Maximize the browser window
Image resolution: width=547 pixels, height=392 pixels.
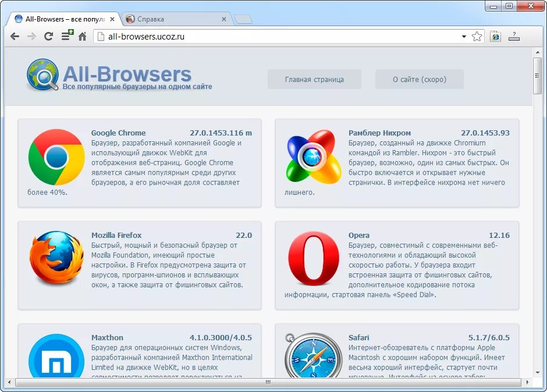pos(509,6)
